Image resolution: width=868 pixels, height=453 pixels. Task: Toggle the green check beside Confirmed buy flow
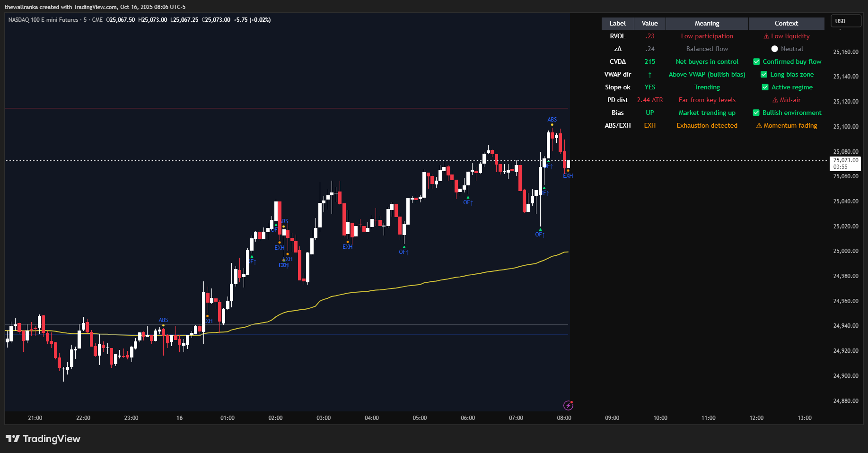tap(756, 62)
